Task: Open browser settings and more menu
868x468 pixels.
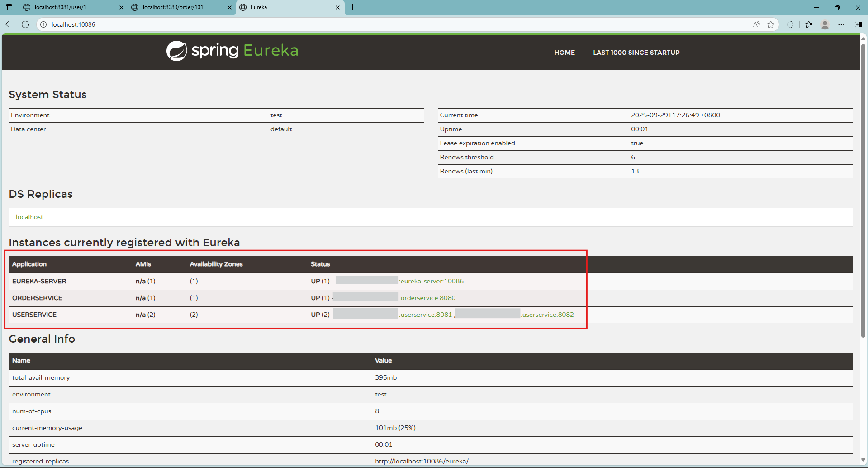Action: pos(841,24)
